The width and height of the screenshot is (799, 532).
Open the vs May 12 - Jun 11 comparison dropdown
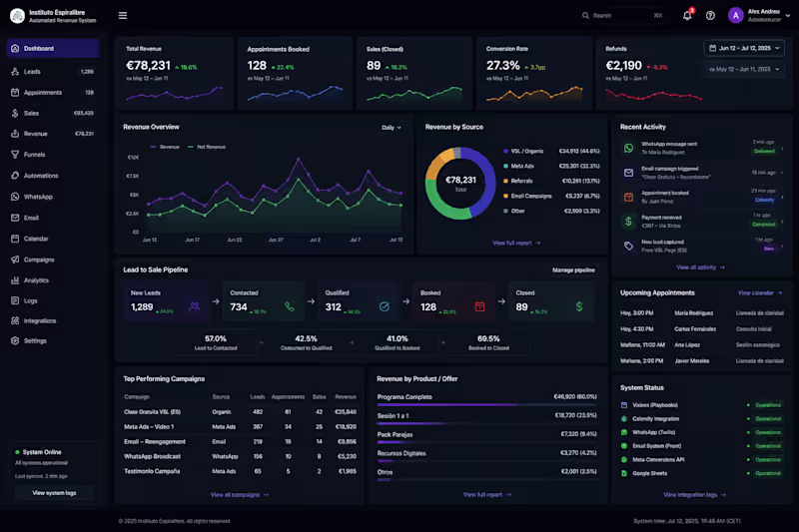point(744,69)
